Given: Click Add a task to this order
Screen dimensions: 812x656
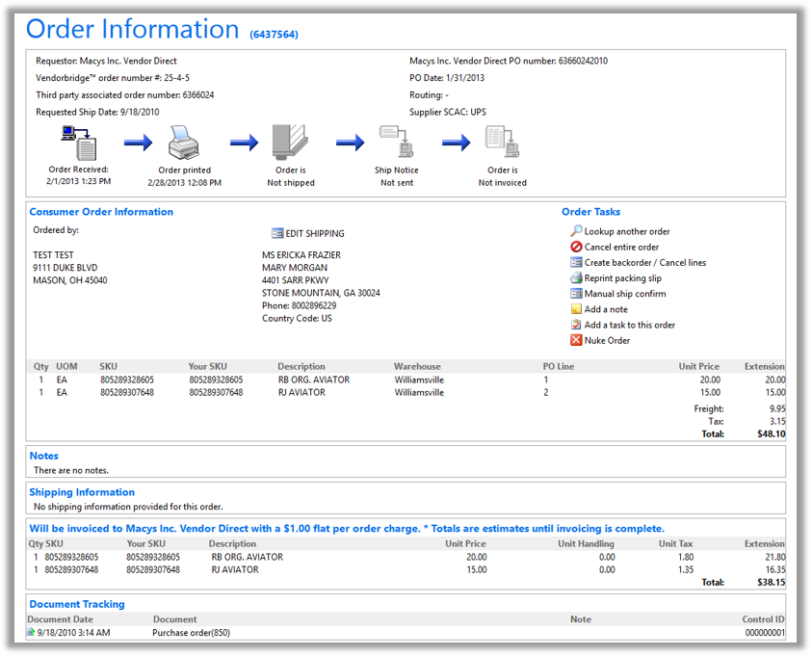Looking at the screenshot, I should click(630, 325).
